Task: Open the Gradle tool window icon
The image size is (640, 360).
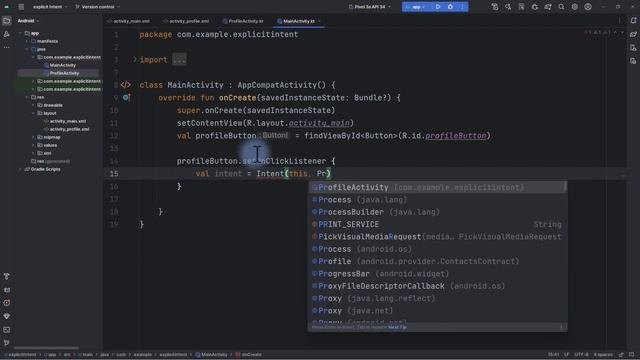Action: coord(633,34)
